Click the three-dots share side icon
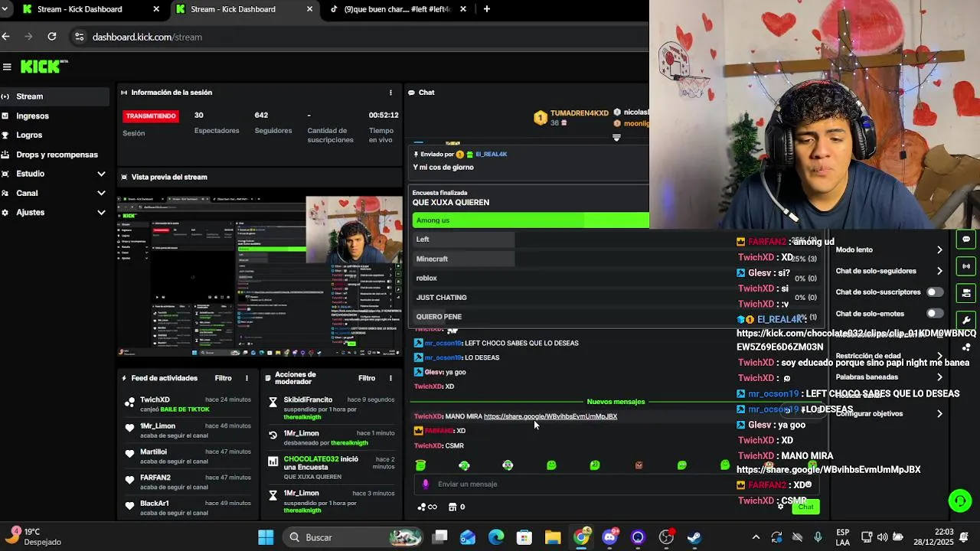 point(966,347)
